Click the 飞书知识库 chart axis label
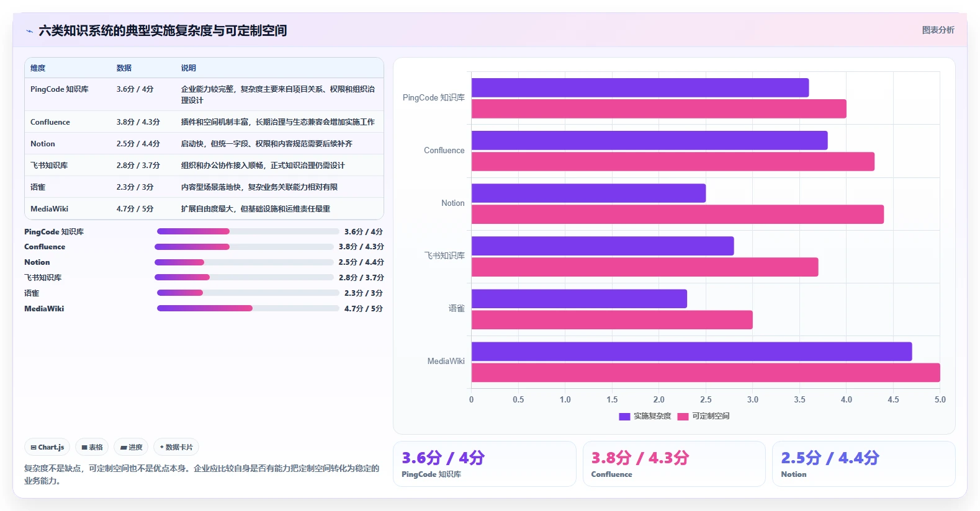The height and width of the screenshot is (511, 980). (444, 255)
